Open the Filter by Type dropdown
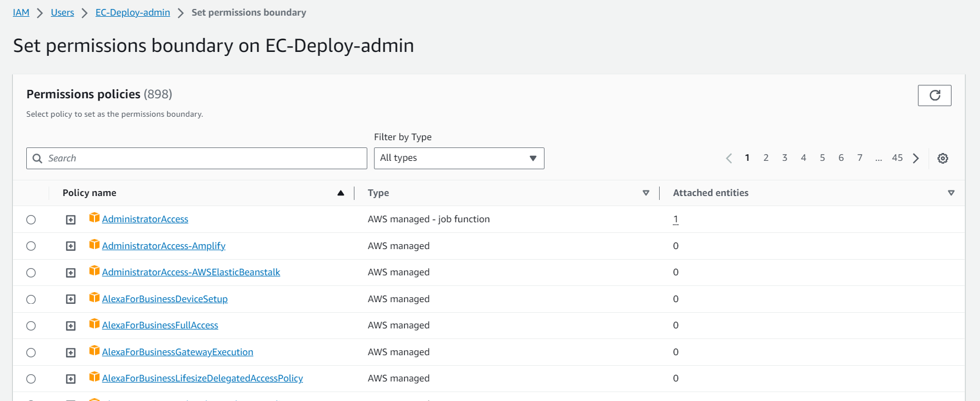The image size is (980, 401). (x=459, y=158)
